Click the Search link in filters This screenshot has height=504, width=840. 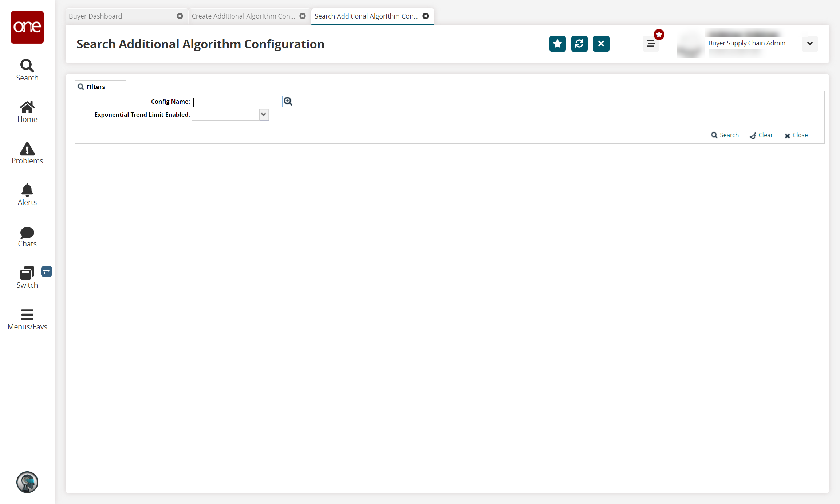(x=729, y=135)
